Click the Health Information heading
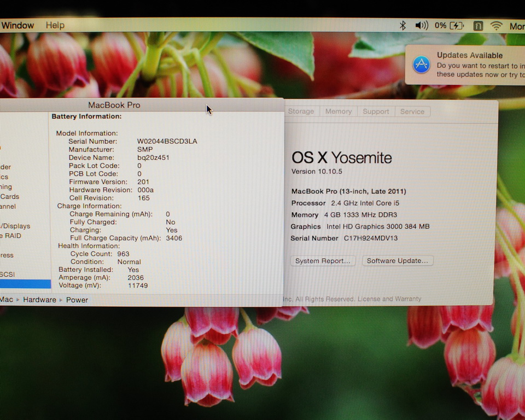This screenshot has height=420, width=525. click(89, 246)
